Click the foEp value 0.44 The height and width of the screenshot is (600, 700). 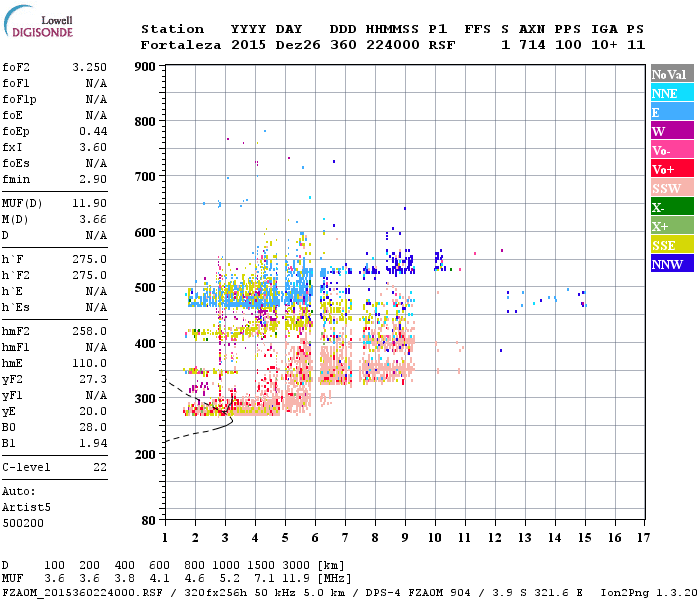(x=93, y=132)
